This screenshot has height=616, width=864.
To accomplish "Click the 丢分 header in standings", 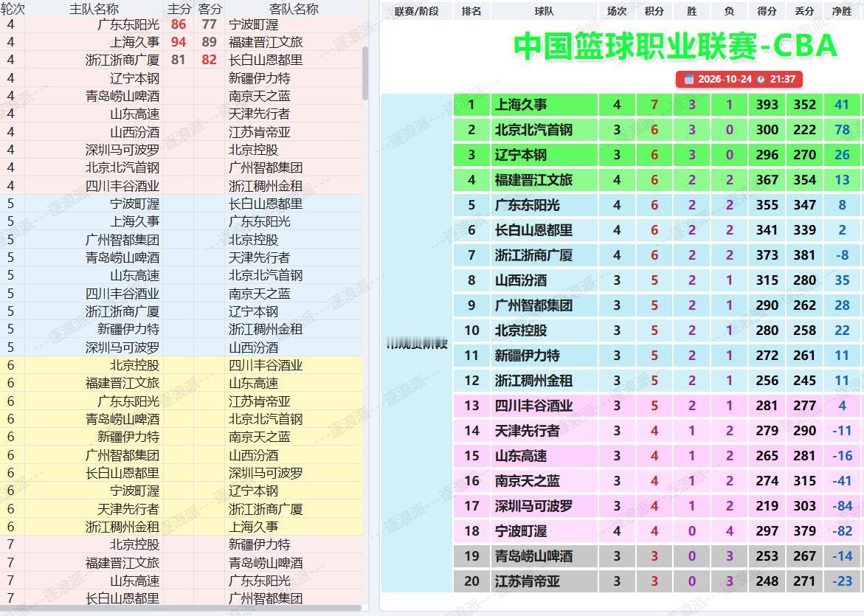I will point(804,11).
